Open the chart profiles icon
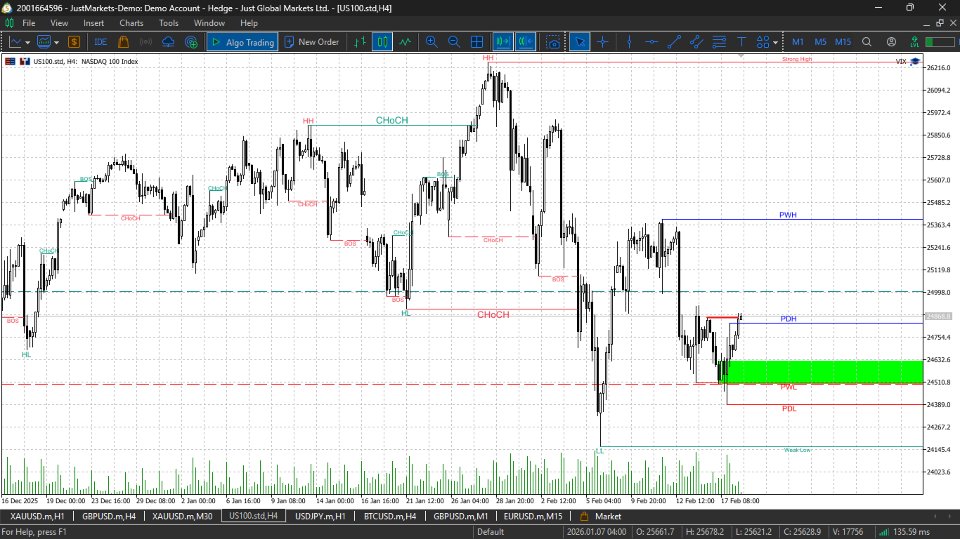 [43, 42]
